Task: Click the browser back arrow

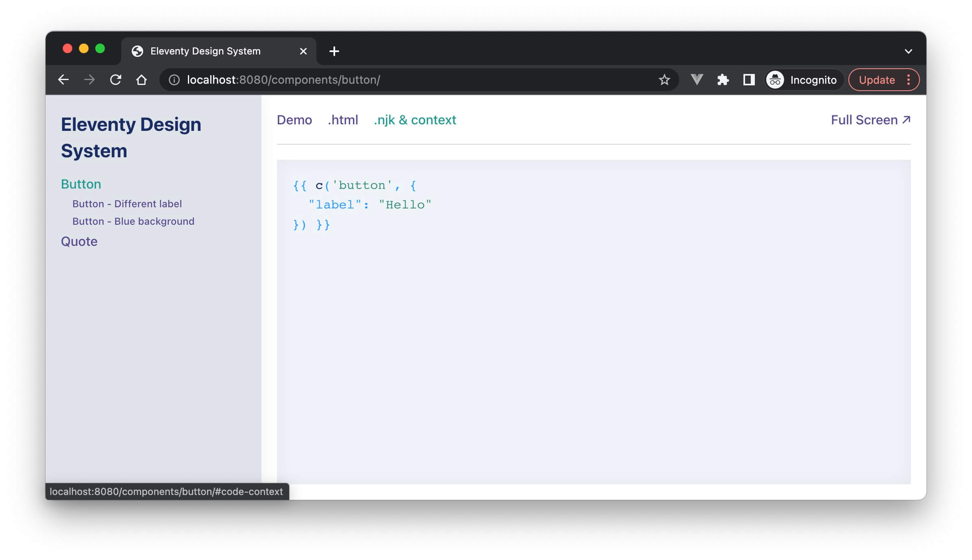Action: point(63,80)
